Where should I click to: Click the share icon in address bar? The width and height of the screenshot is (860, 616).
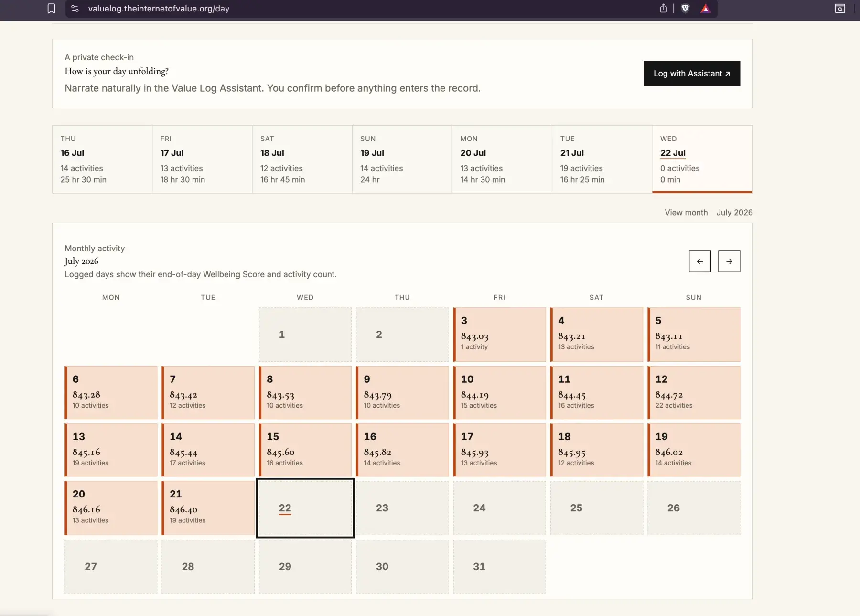(663, 8)
